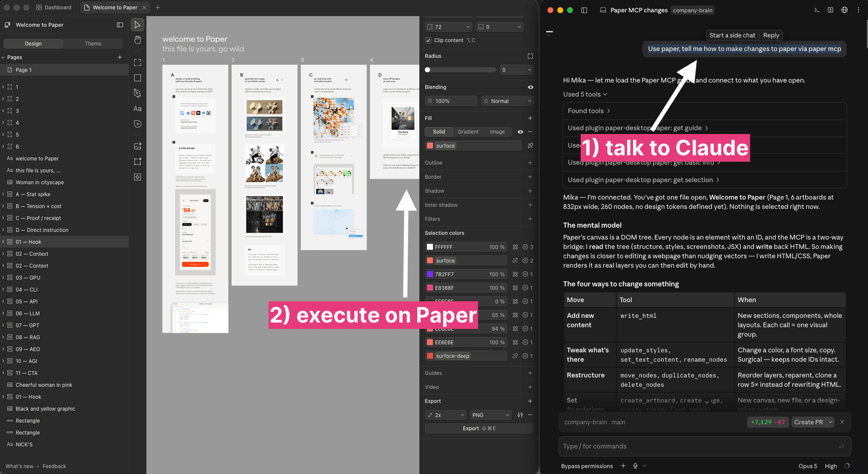This screenshot has height=474, width=868.
Task: Add a new fill with the Fill plus
Action: [x=530, y=118]
